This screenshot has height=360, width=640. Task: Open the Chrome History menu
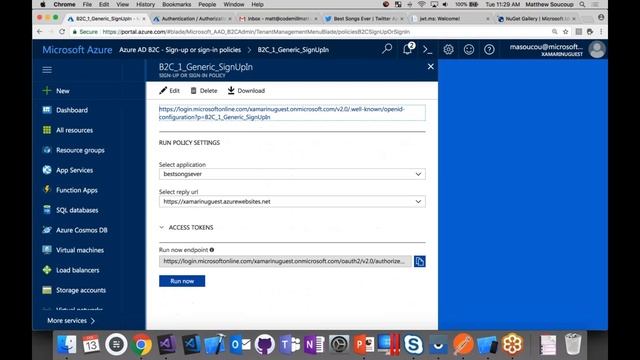coord(145,4)
